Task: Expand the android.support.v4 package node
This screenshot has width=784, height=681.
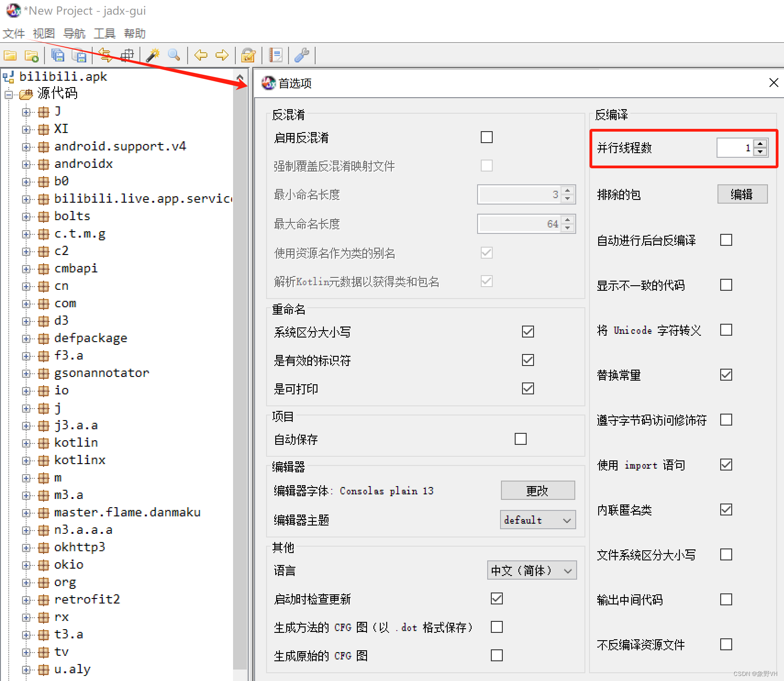Action: pyautogui.click(x=26, y=147)
